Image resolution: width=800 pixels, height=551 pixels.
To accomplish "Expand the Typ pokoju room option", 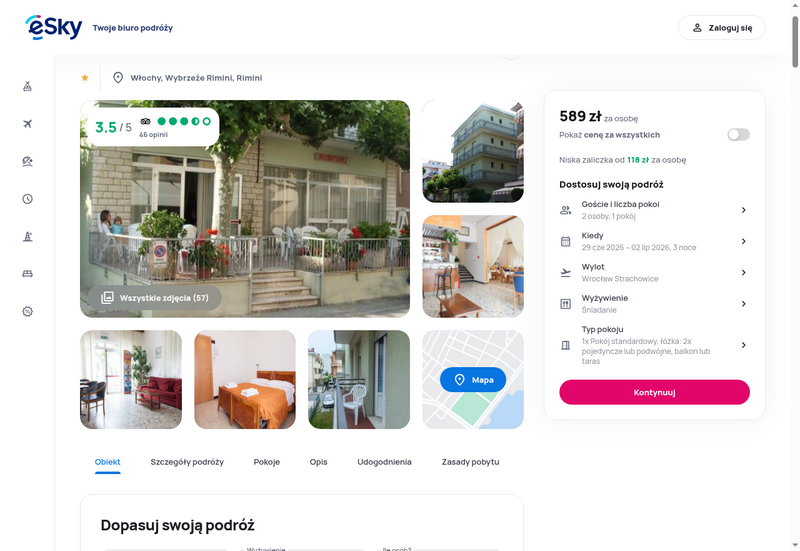I will pos(655,345).
